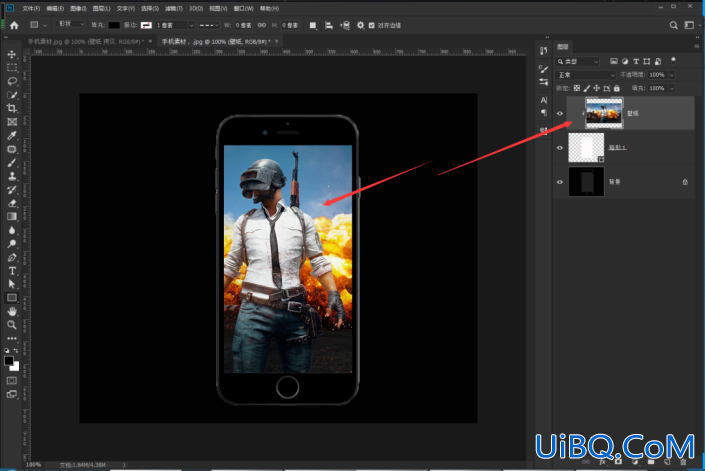Click the Home icon in options bar
Image resolution: width=705 pixels, height=471 pixels.
[14, 25]
